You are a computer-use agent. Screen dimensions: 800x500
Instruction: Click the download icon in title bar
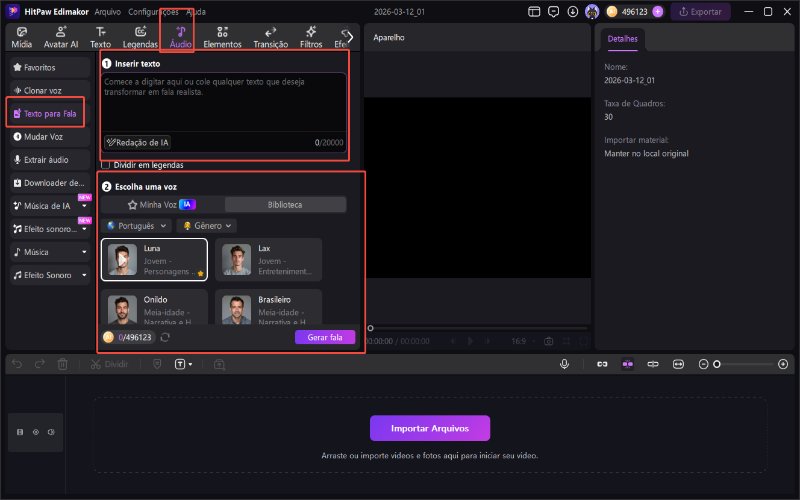coord(572,12)
